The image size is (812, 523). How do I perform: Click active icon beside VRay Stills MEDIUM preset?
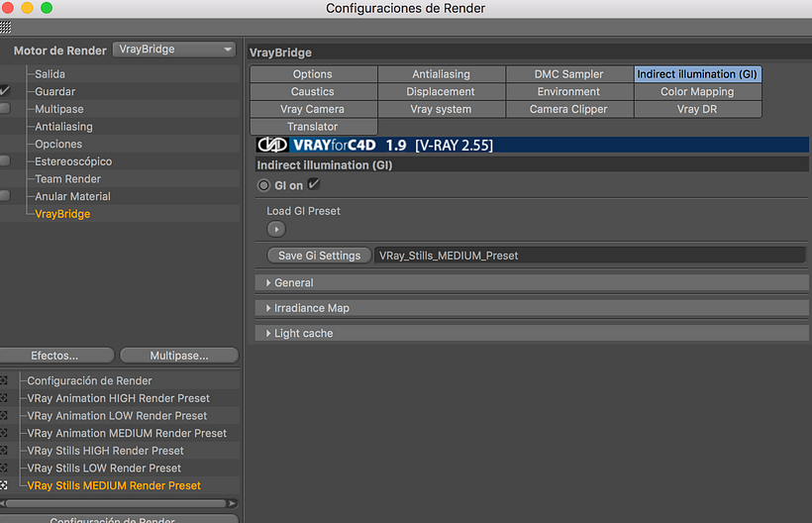tap(4, 485)
